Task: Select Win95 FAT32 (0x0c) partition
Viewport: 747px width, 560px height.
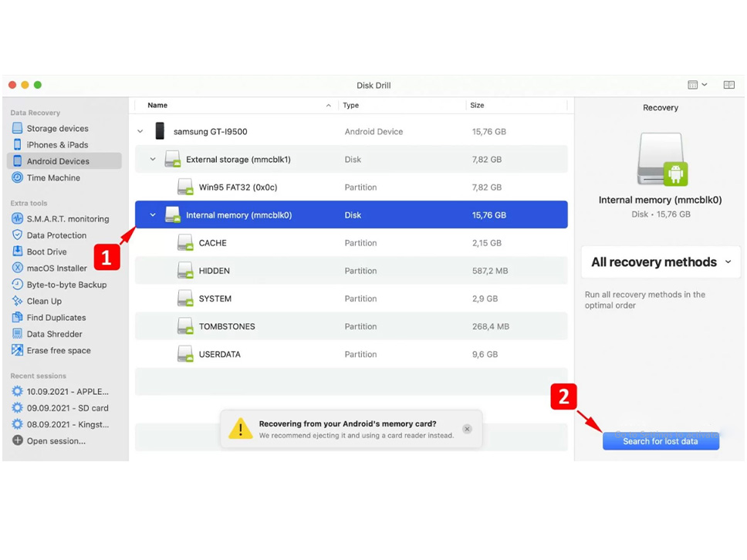Action: 351,187
